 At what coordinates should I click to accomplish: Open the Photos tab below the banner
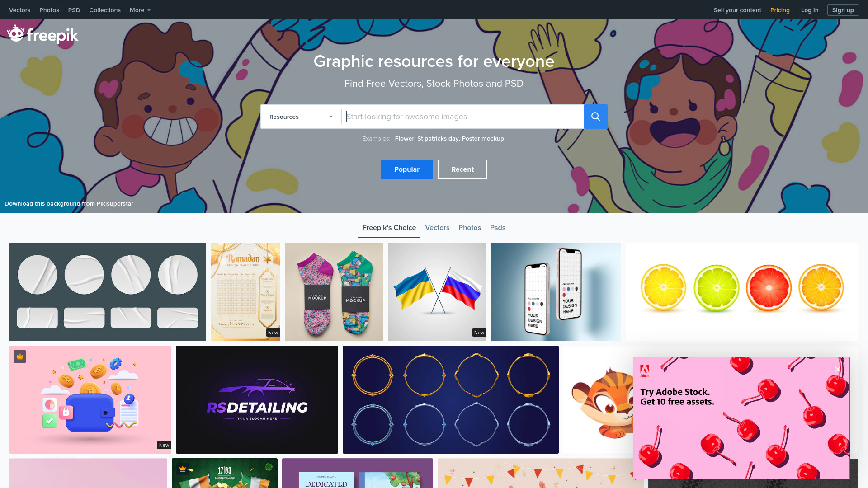(469, 228)
